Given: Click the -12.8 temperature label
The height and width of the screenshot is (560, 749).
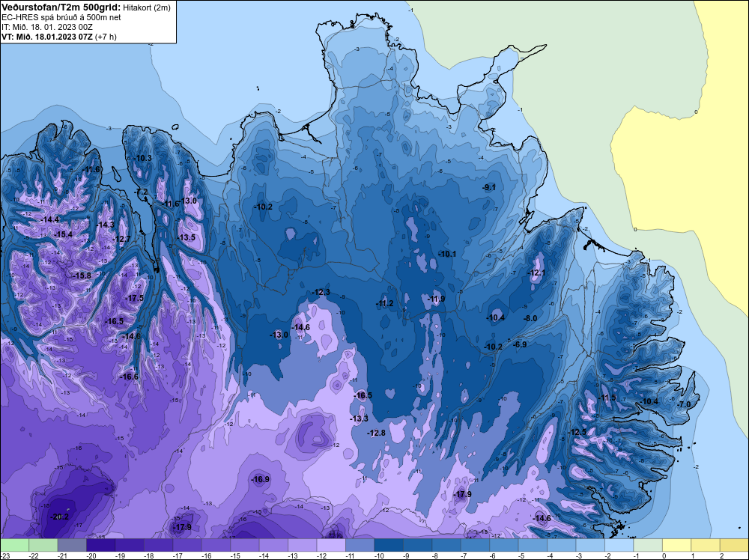Looking at the screenshot, I should click(377, 433).
